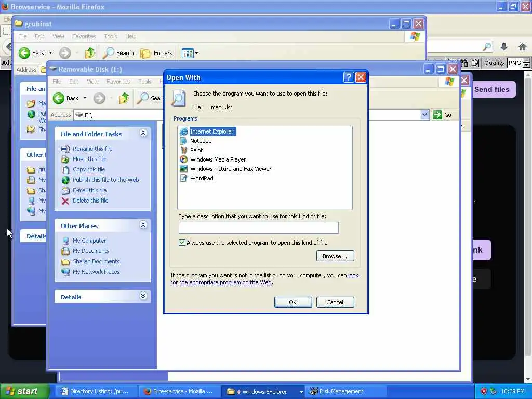Screen dimensions: 532x399
Task: Click the Firefox download arrow icon
Action: [504, 47]
